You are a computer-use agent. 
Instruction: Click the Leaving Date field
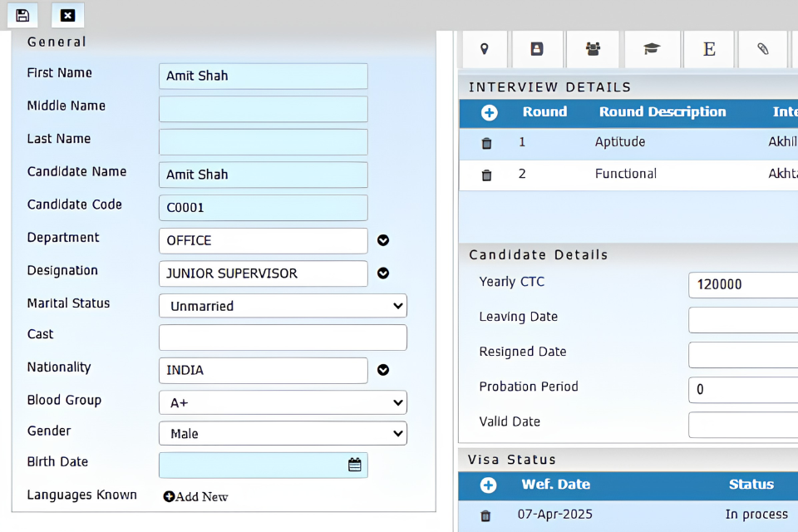point(743,320)
